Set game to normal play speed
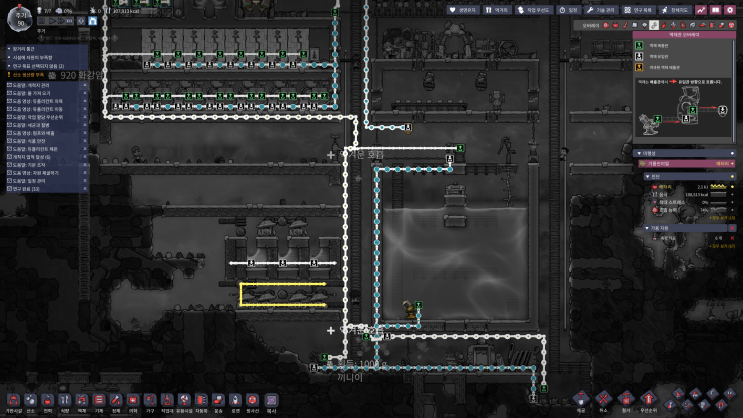 [52, 21]
